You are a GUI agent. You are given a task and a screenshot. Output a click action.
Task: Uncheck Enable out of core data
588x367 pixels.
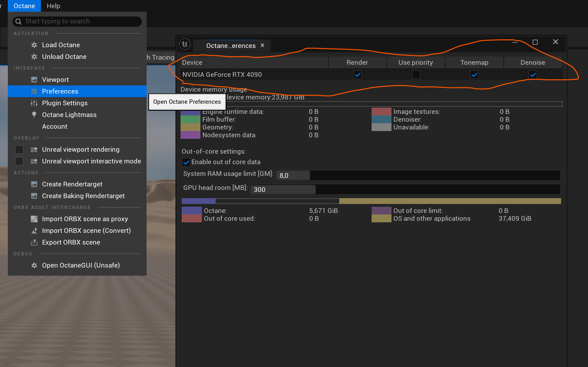186,162
